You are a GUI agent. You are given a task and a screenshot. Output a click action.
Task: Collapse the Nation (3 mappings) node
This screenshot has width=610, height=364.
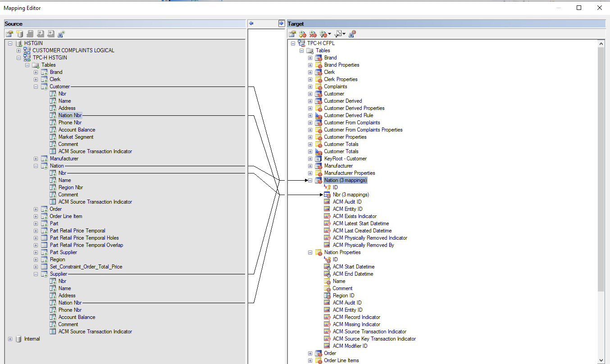click(x=310, y=180)
